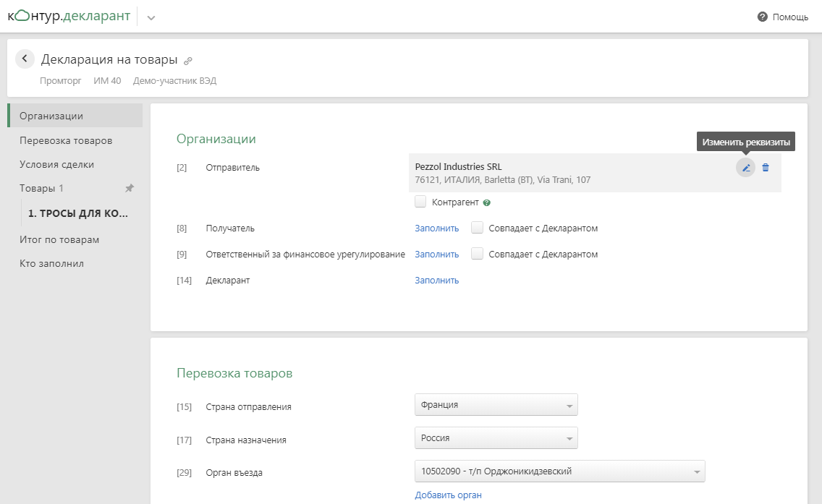Select Организации in the sidebar
822x504 pixels.
tap(75, 116)
